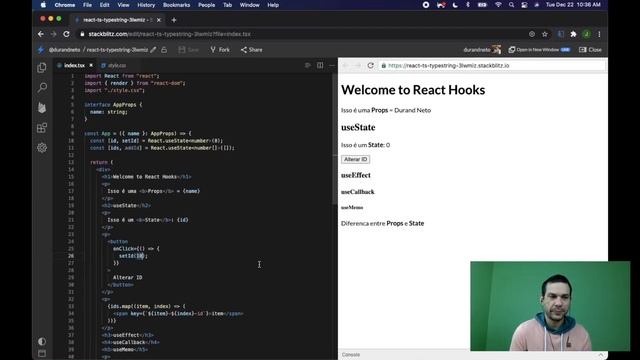Open the Chrome application menu
Screen dimensions: 640x360
[64, 5]
